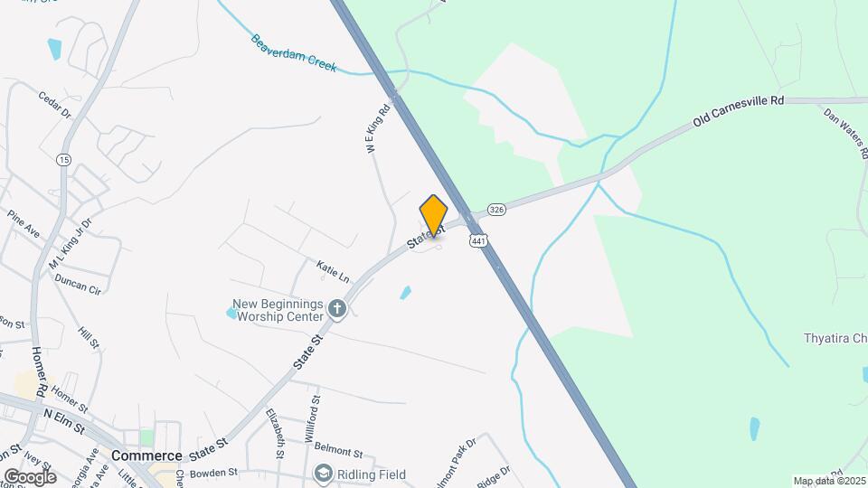Screen dimensions: 868x488
Task: Click the Thyatira church label
Action: coord(835,337)
